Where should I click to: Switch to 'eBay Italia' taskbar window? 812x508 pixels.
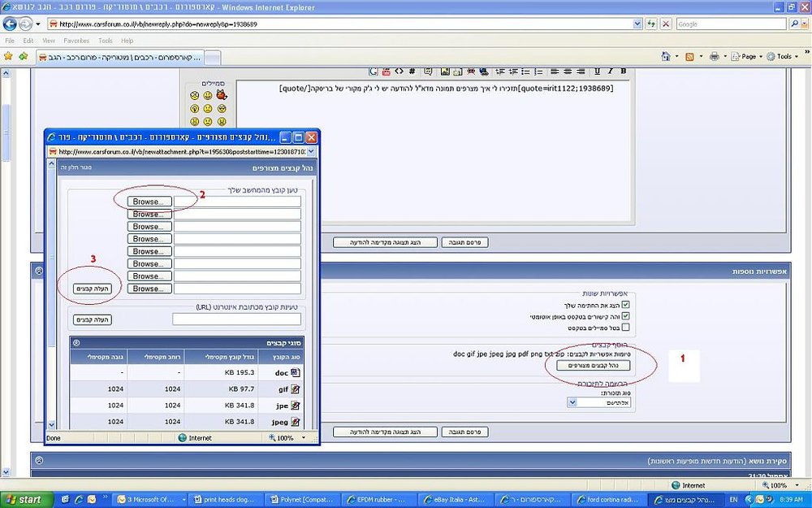coord(455,500)
